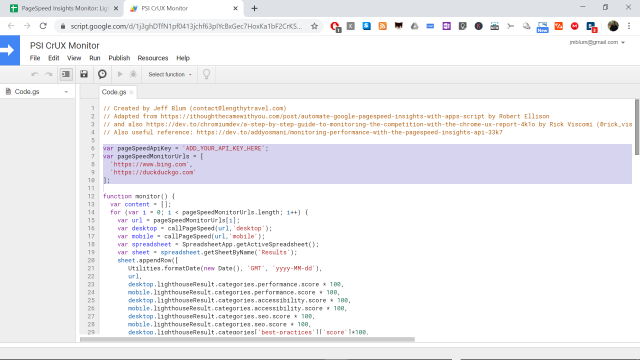640x360 pixels.
Task: Go forward in the browser
Action: click(x=27, y=26)
